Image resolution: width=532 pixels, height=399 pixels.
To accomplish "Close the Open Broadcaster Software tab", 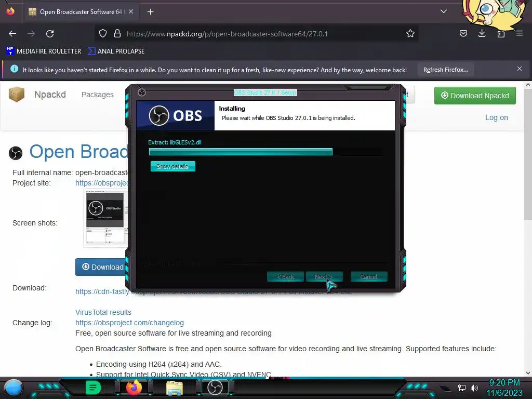I will pos(131,11).
